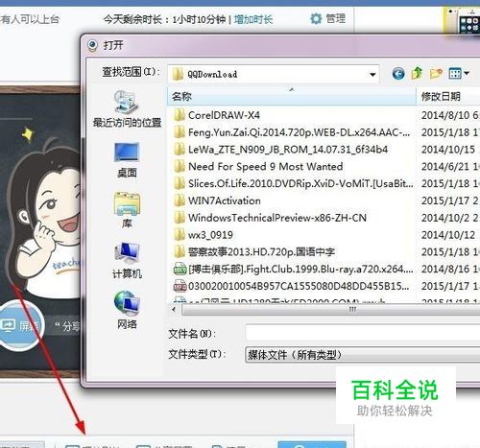Select the LeWa_ZTE_N909_JB_ROM folder
The height and width of the screenshot is (448, 480).
click(x=280, y=150)
